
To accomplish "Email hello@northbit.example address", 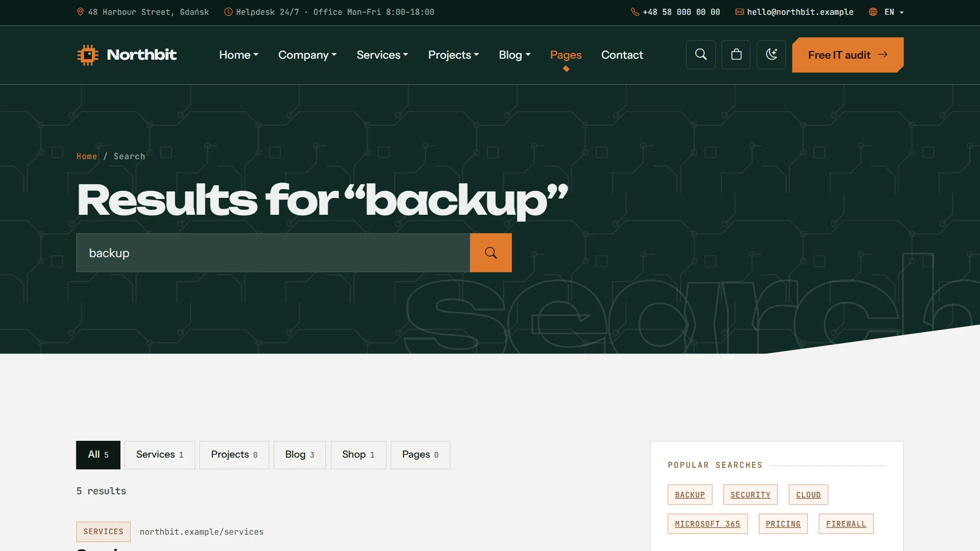I will point(800,12).
